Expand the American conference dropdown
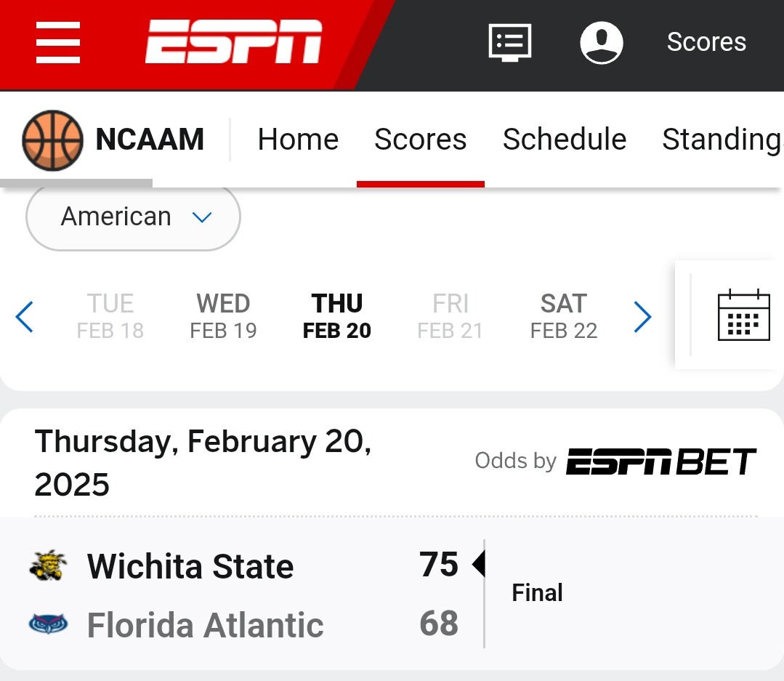 (133, 217)
